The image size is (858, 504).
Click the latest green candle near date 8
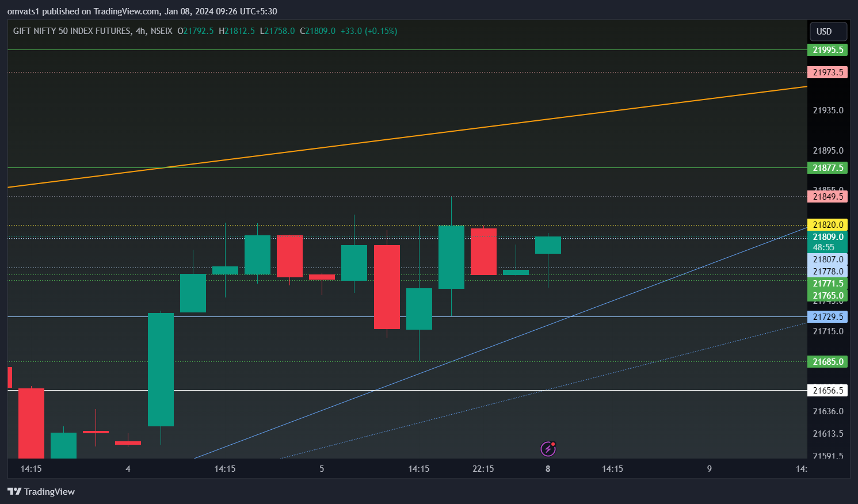pos(548,245)
